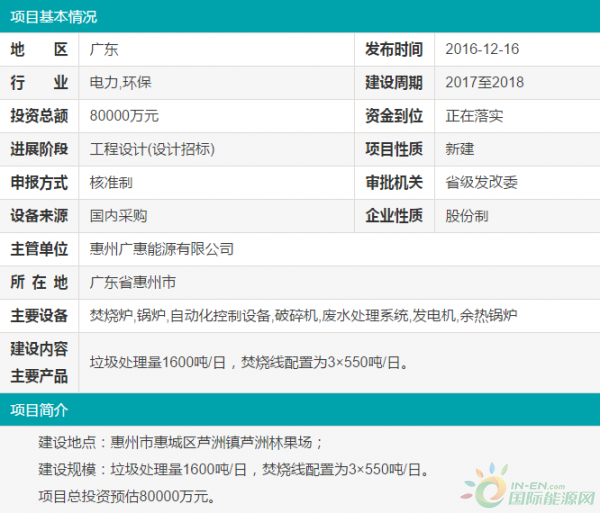This screenshot has height=513, width=600.
Task: Click the company name 惠州广惠能源有限公司
Action: click(162, 249)
